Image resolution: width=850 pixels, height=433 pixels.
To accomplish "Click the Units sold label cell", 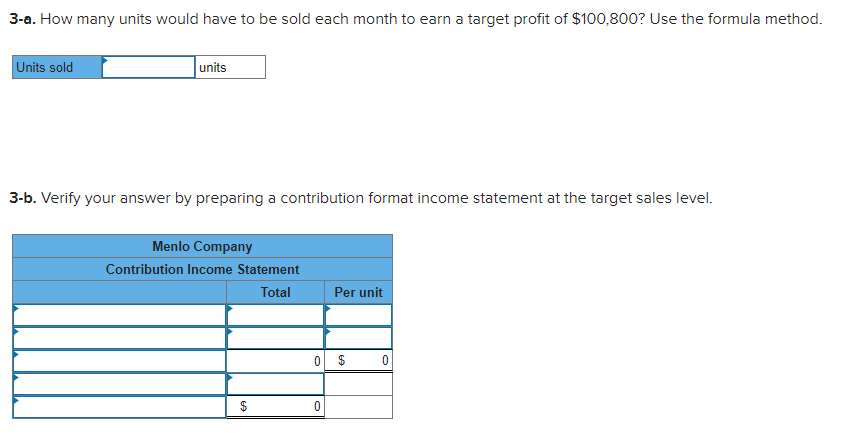I will (57, 67).
